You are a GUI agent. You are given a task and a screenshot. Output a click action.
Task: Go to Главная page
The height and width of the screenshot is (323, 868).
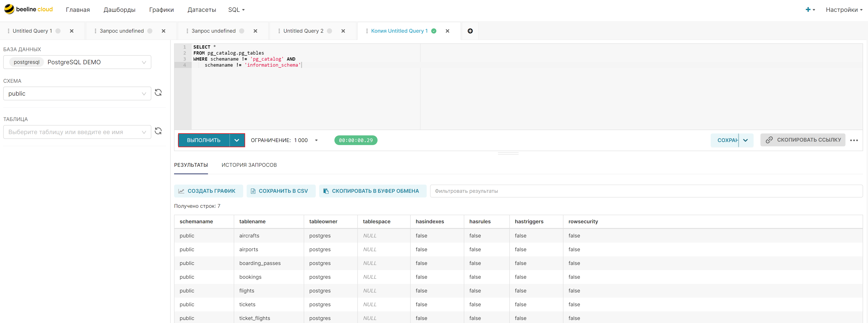pyautogui.click(x=78, y=10)
